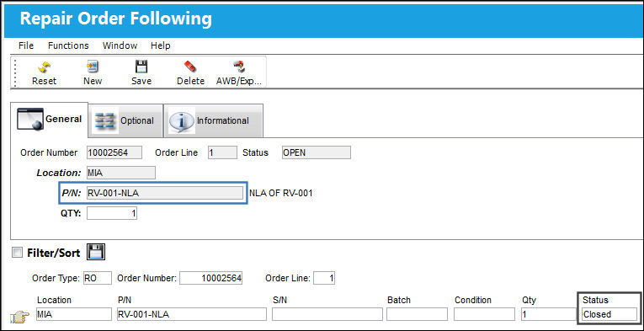Click the 'Repair Order Following' window title
The width and height of the screenshot is (644, 331).
point(116,19)
